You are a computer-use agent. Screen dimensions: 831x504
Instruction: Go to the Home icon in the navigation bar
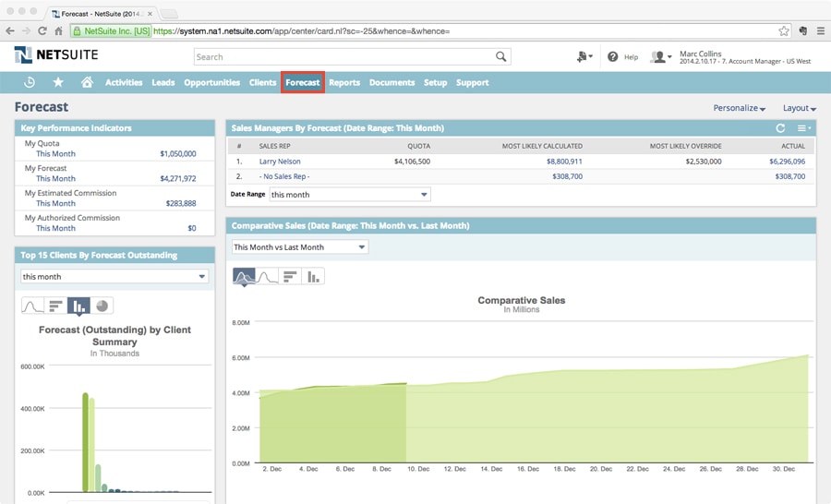click(87, 82)
